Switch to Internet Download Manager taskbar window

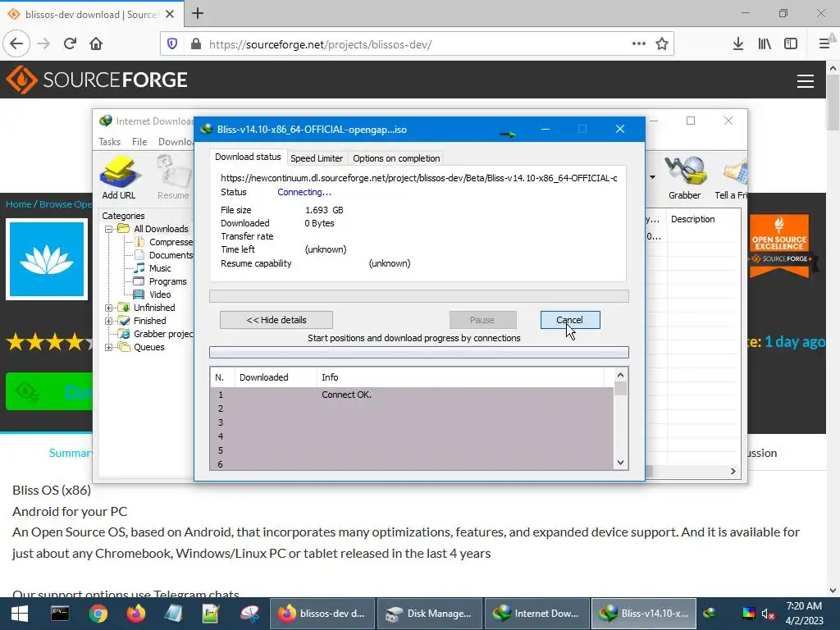point(536,614)
